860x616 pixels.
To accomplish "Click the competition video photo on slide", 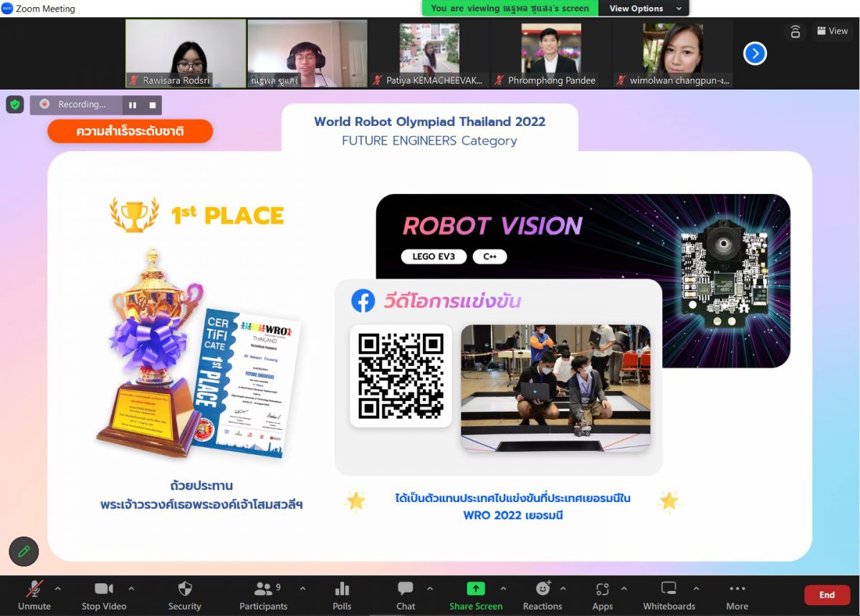I will (x=555, y=388).
